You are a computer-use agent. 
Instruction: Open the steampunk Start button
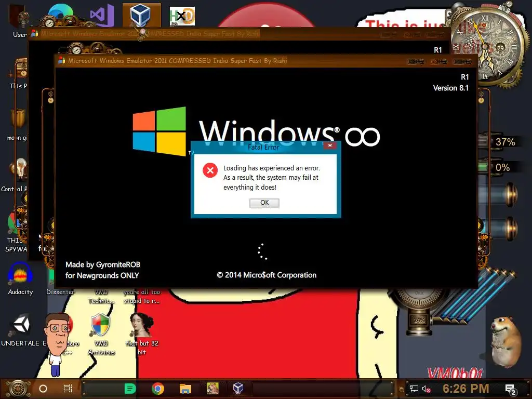18,389
